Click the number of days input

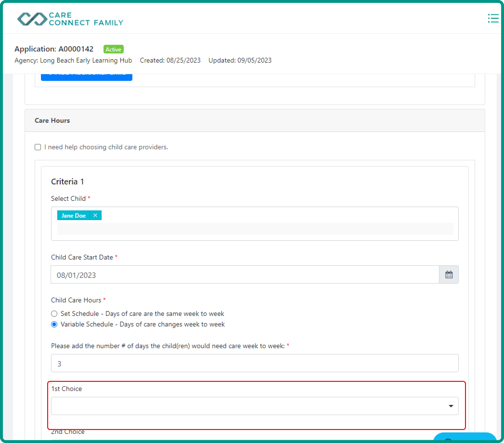click(254, 363)
